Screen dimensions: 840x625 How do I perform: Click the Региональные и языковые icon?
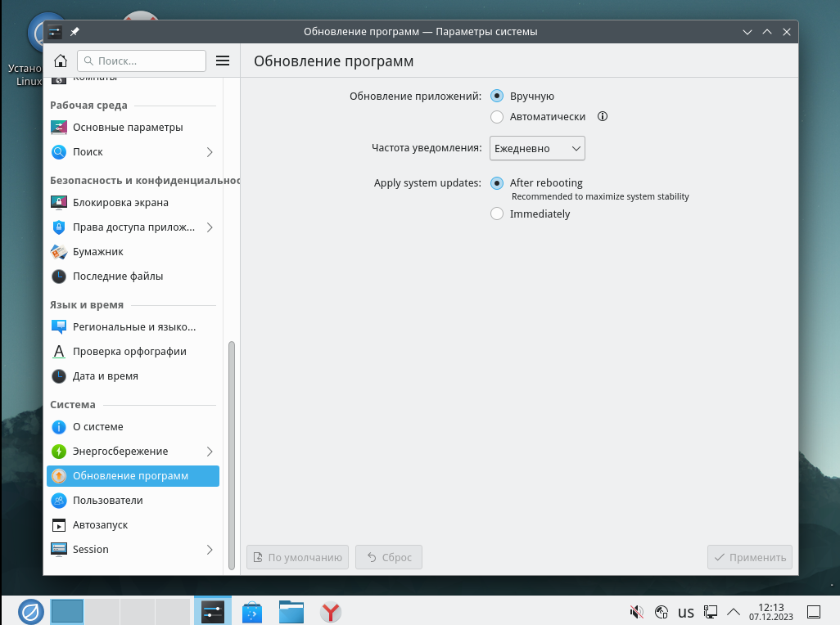point(59,326)
